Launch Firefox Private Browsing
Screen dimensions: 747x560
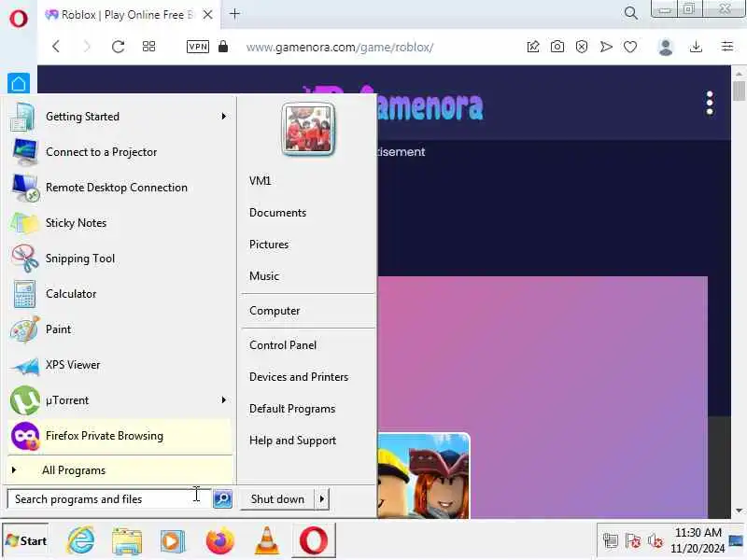click(120, 436)
